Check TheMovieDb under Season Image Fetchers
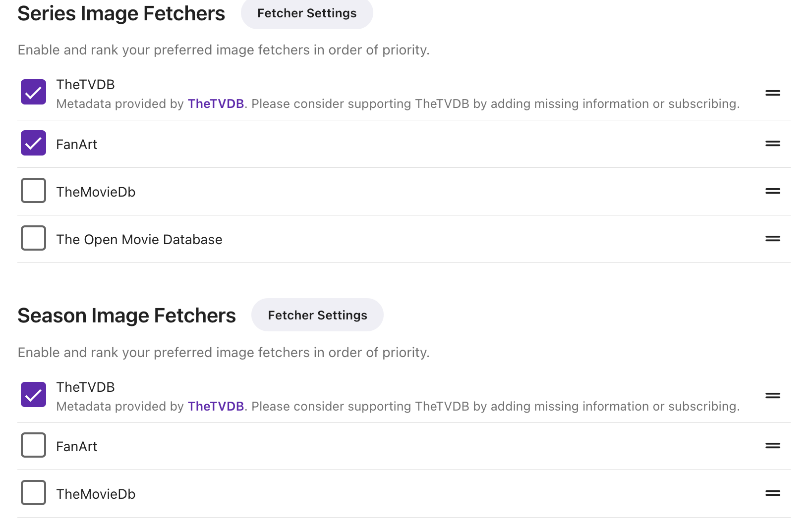The width and height of the screenshot is (812, 523). [x=33, y=493]
